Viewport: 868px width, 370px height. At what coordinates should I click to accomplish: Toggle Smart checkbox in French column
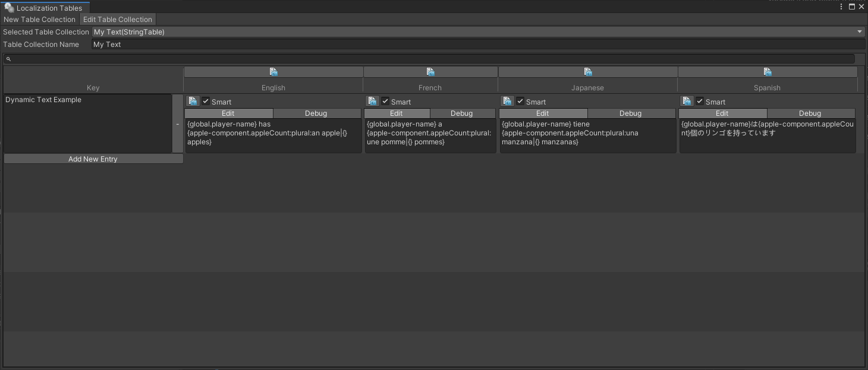pyautogui.click(x=385, y=102)
